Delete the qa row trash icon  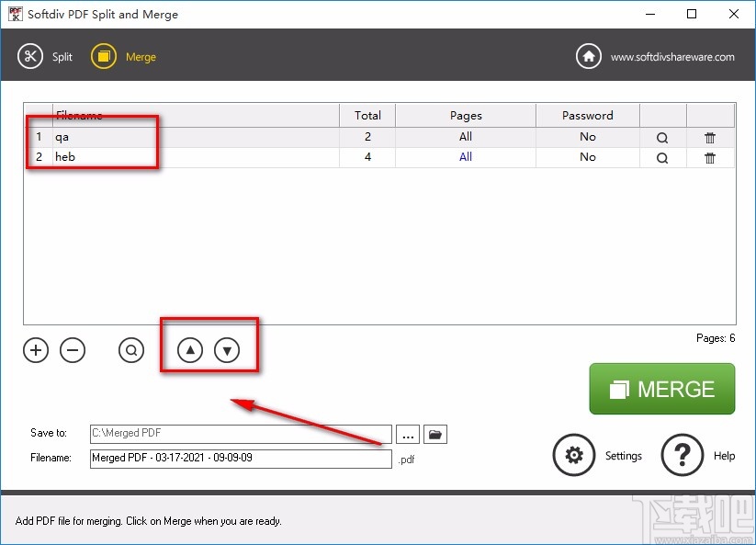pos(710,138)
